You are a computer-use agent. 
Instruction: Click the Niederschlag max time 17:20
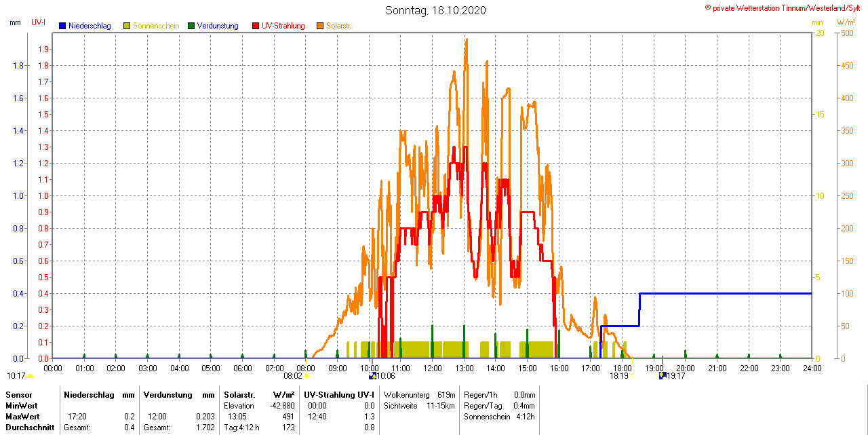click(77, 417)
